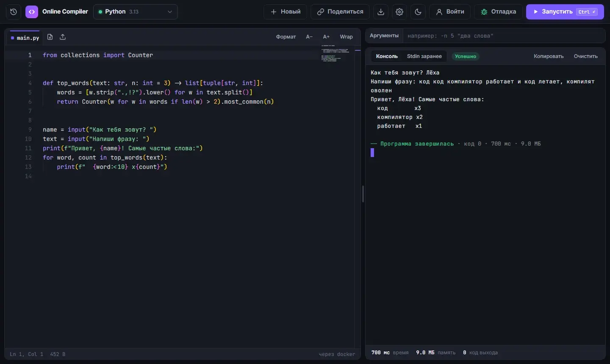Click Формат to format the code
Screen dimensions: 610x364
tap(286, 37)
